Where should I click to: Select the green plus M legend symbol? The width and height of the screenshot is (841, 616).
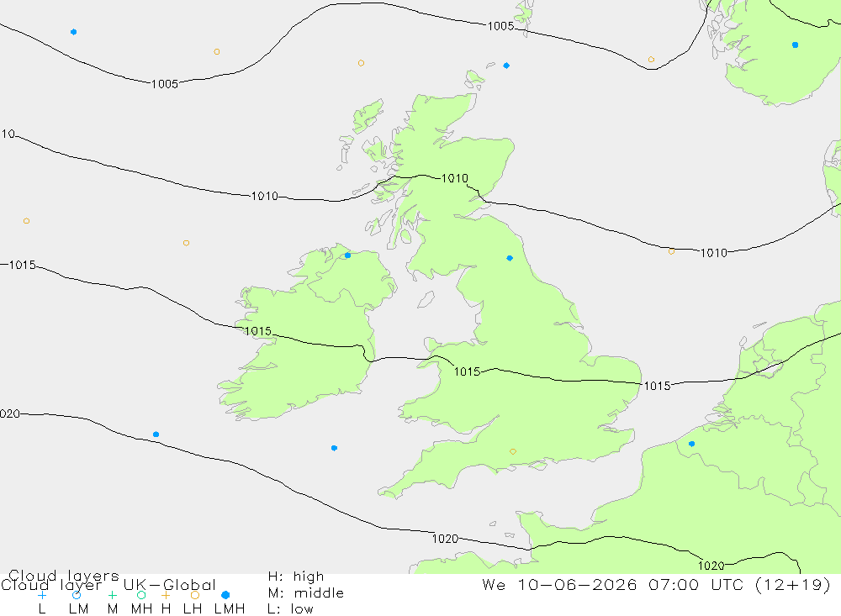tap(112, 595)
